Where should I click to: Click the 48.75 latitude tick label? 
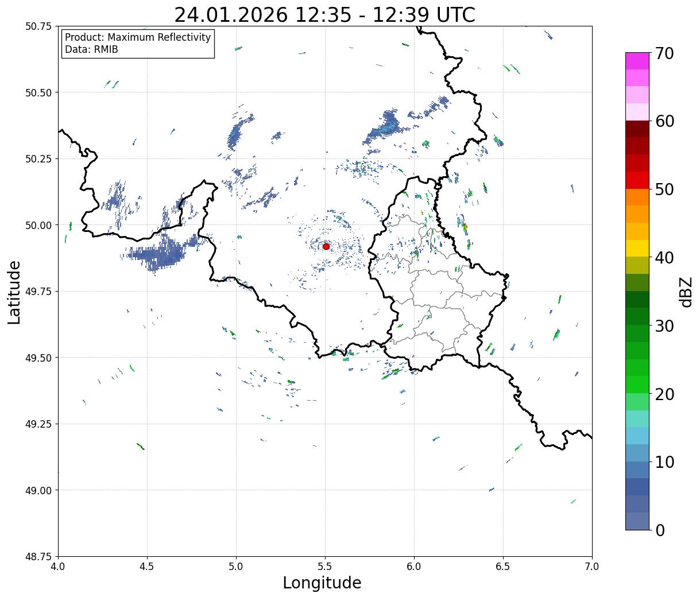pos(38,556)
